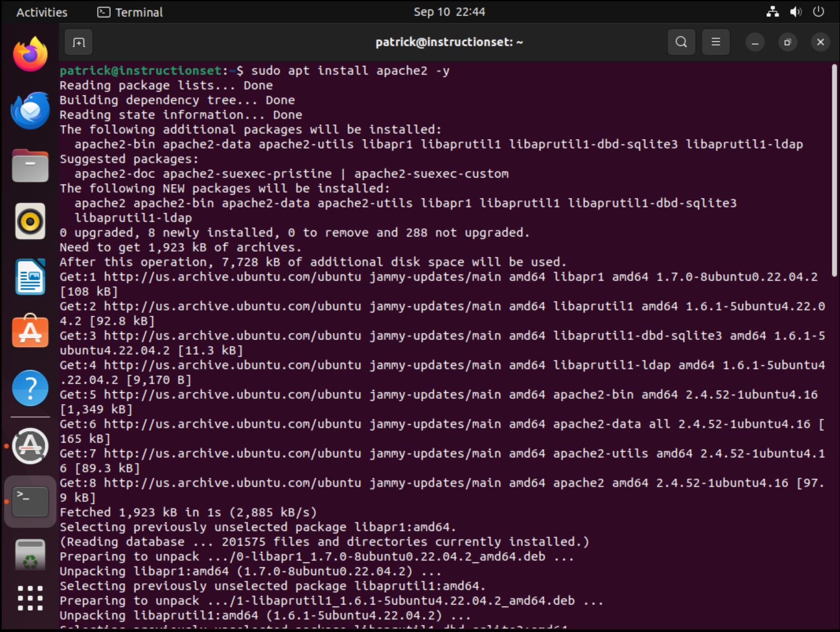840x632 pixels.
Task: Open the terminal hamburger menu
Action: pyautogui.click(x=716, y=42)
